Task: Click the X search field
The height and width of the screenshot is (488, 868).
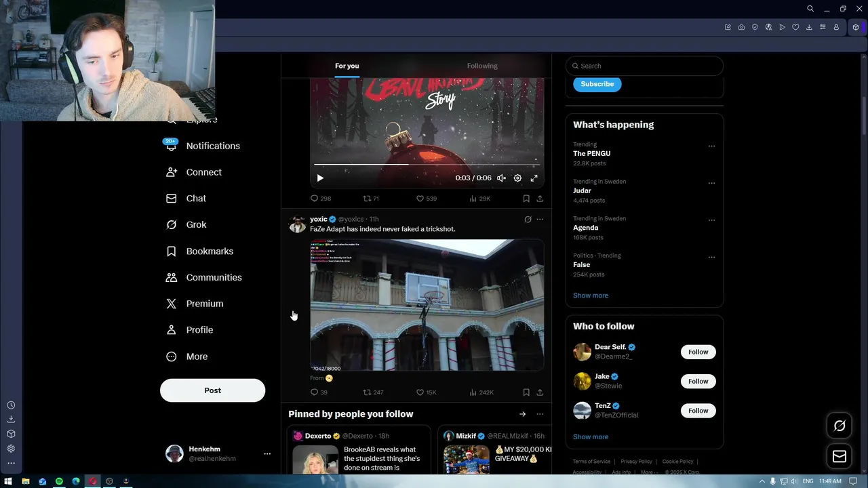Action: point(644,66)
